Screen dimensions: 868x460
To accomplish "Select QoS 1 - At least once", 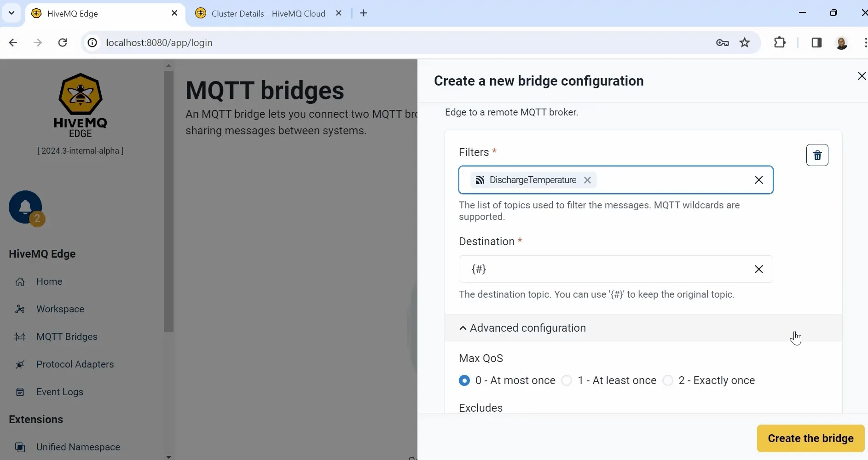I will click(567, 380).
